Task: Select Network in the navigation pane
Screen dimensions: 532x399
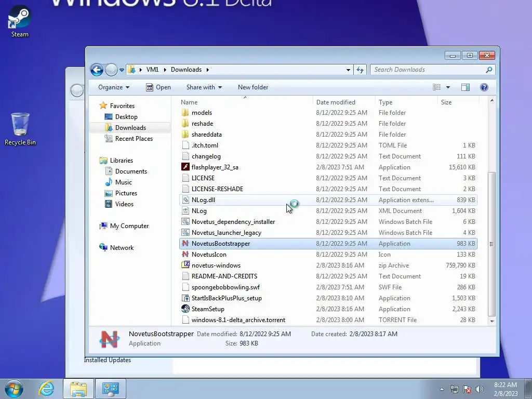Action: [122, 248]
